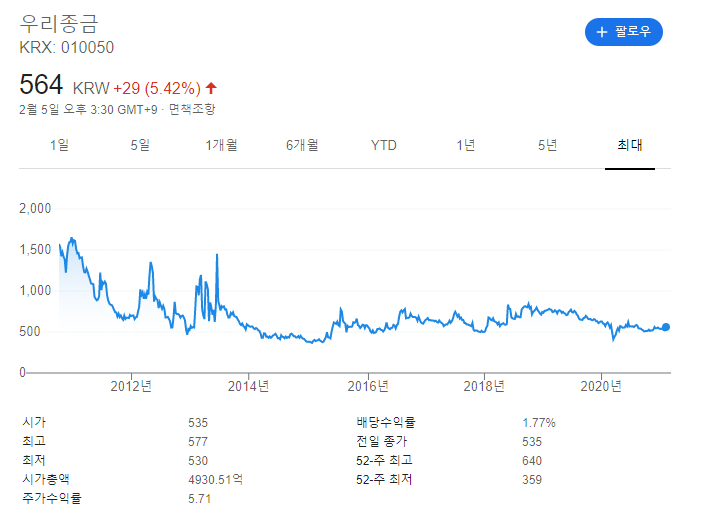Select the 1년 range tab
The width and height of the screenshot is (719, 529).
[x=465, y=145]
